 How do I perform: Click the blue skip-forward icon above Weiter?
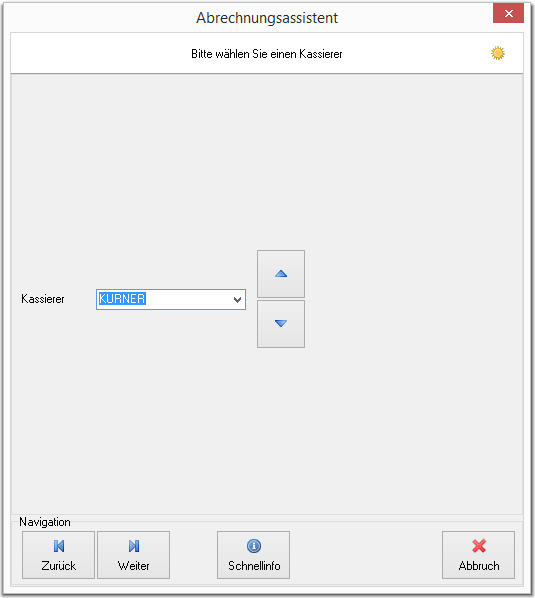coord(134,546)
